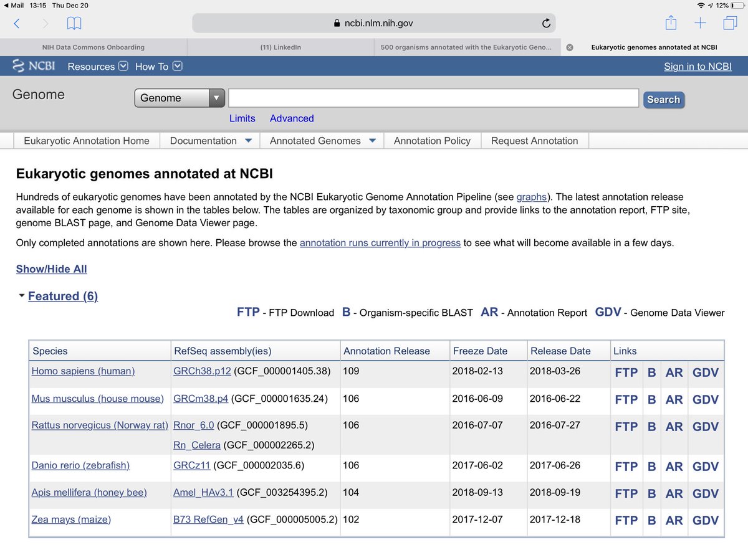The image size is (748, 560).
Task: Open Rattus norvegicus (Norway rat) link
Action: (x=100, y=425)
